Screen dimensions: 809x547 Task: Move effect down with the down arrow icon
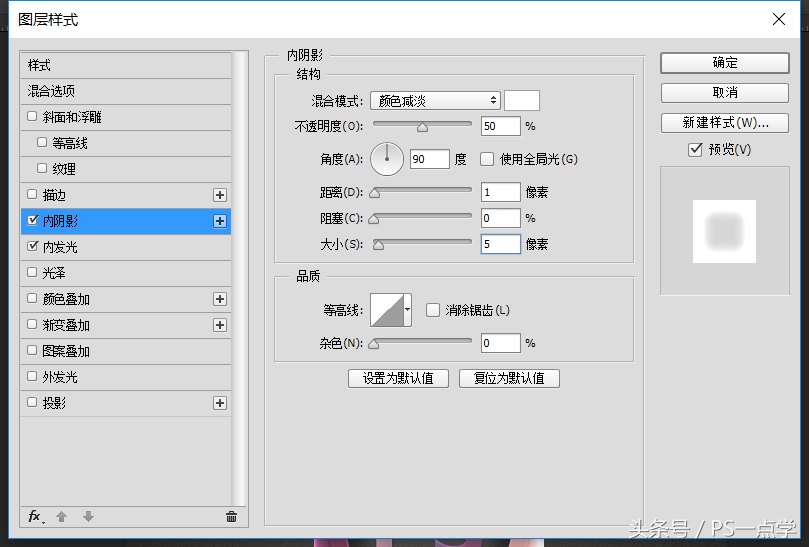pos(88,517)
